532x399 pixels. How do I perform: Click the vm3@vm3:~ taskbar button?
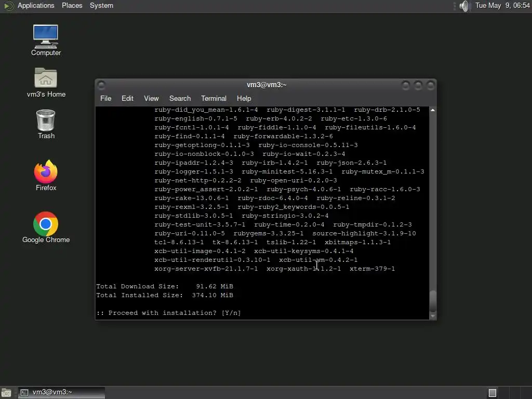61,393
